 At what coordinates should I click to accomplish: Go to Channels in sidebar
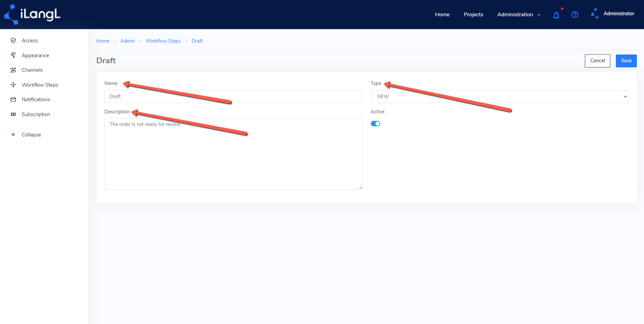32,70
